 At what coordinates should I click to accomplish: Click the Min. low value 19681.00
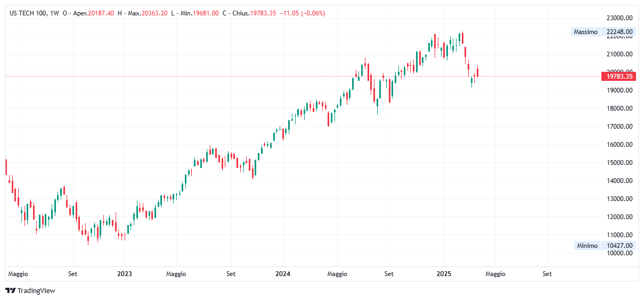(x=206, y=13)
